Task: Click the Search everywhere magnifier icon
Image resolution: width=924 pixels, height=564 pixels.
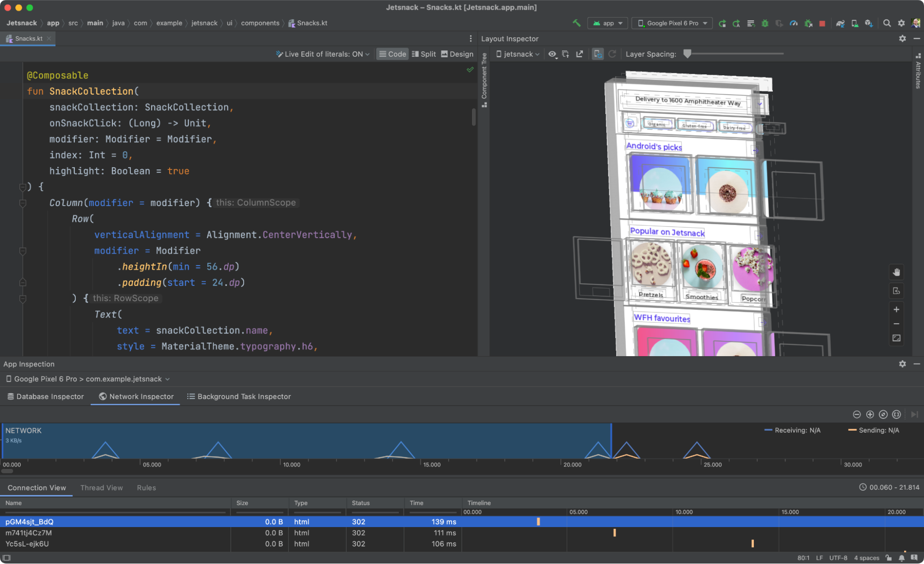Action: (887, 24)
